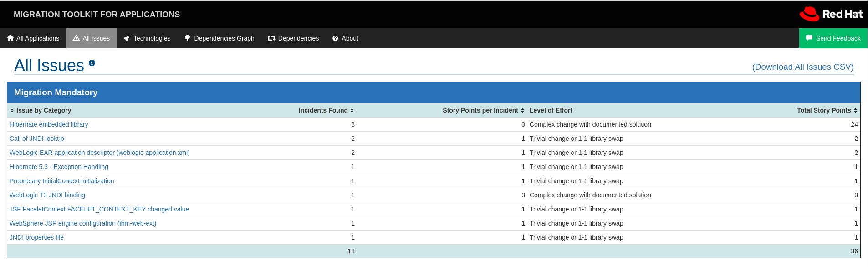Open the About tab
This screenshot has height=267, width=868.
(x=346, y=38)
